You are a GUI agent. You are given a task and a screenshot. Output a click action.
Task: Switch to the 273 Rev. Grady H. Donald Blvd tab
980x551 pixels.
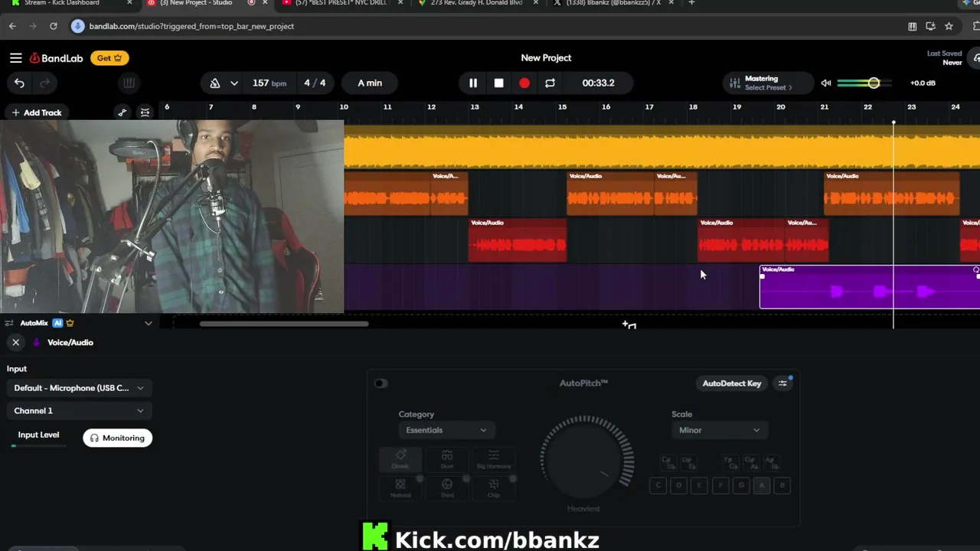[x=475, y=3]
